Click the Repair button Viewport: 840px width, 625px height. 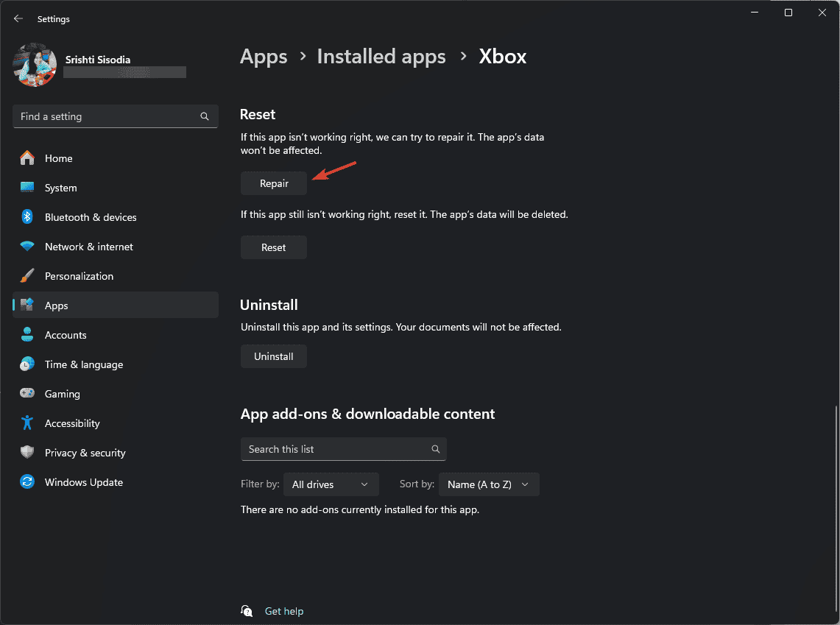click(x=274, y=183)
